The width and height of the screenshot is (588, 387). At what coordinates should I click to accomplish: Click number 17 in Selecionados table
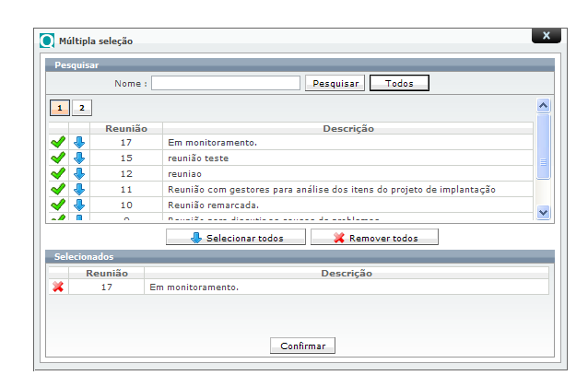107,287
